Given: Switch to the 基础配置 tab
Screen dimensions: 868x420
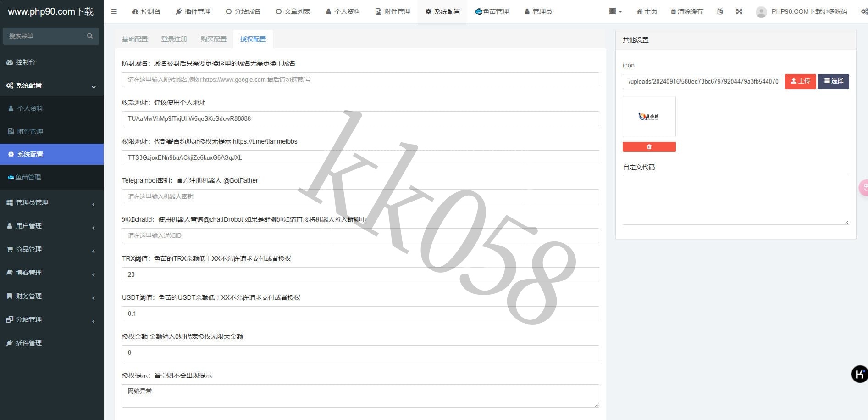Looking at the screenshot, I should 135,39.
